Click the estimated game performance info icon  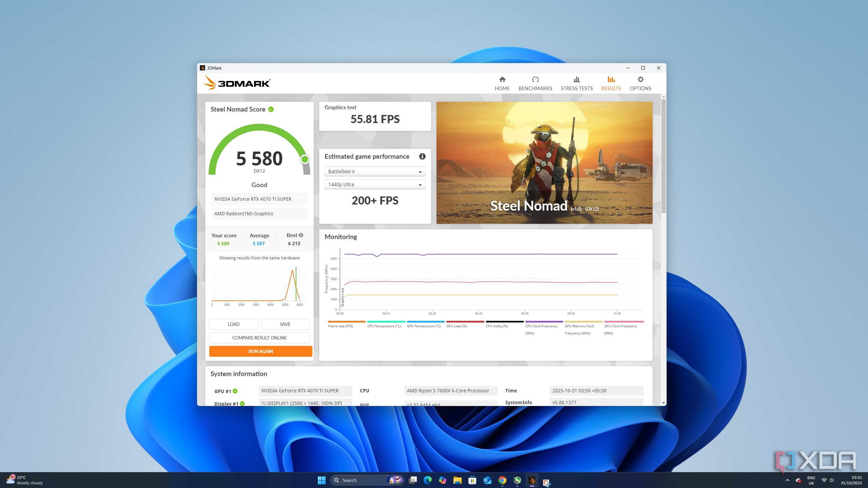click(x=422, y=156)
